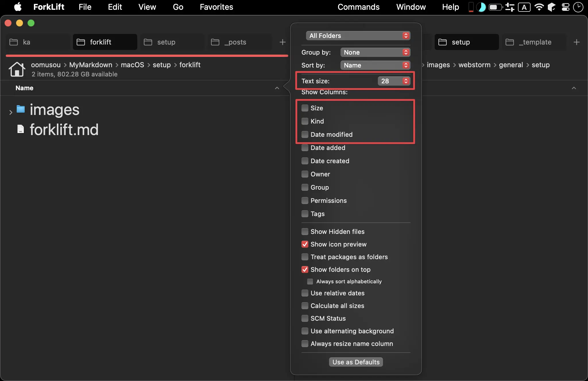This screenshot has height=381, width=588.
Task: Open Control Center in the menu bar
Action: click(566, 7)
